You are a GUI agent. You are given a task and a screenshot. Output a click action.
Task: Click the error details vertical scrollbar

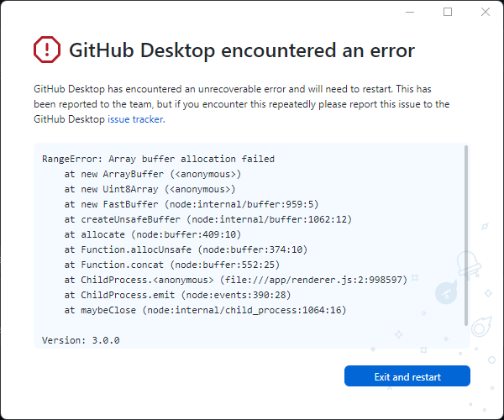(x=466, y=235)
